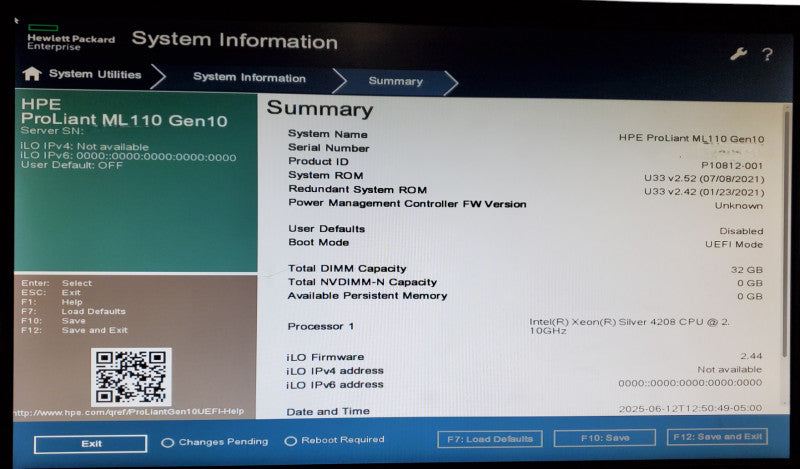This screenshot has height=469, width=800.
Task: Select the System Name row label
Action: (x=328, y=134)
